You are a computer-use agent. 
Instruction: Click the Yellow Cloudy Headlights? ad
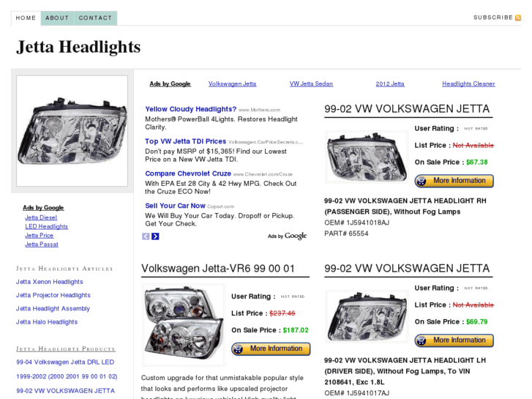191,109
